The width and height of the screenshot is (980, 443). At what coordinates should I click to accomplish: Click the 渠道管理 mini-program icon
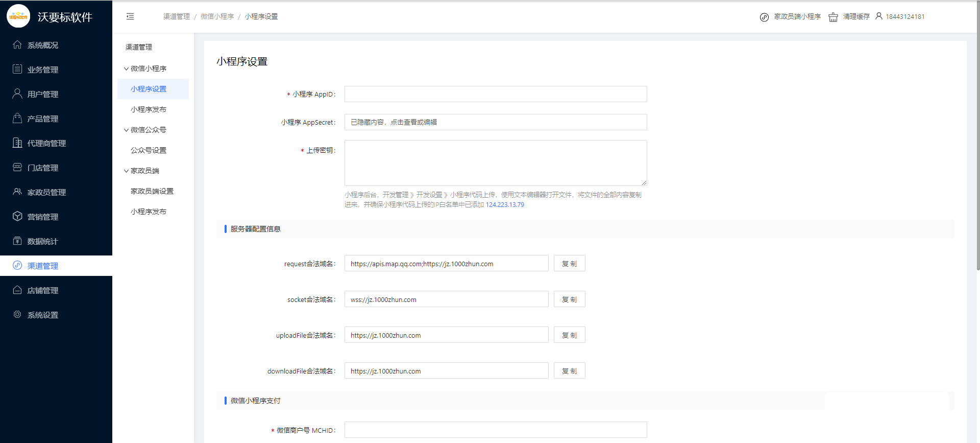click(17, 265)
